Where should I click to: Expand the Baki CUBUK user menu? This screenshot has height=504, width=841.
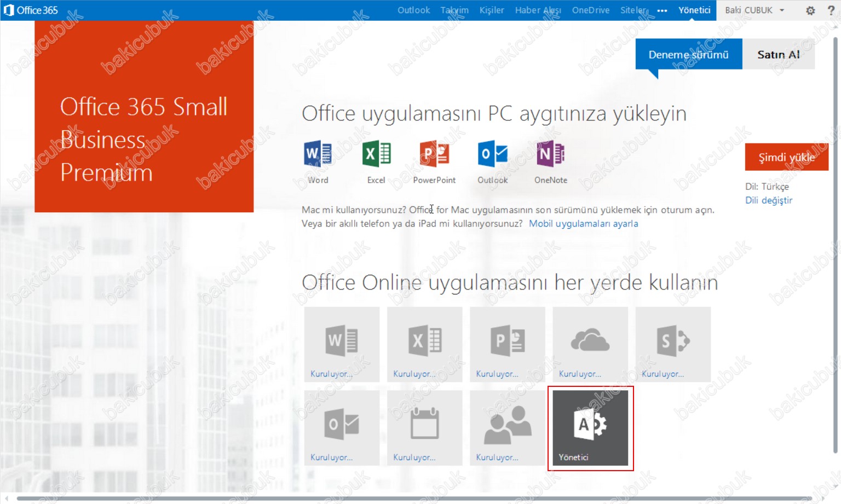pyautogui.click(x=754, y=10)
